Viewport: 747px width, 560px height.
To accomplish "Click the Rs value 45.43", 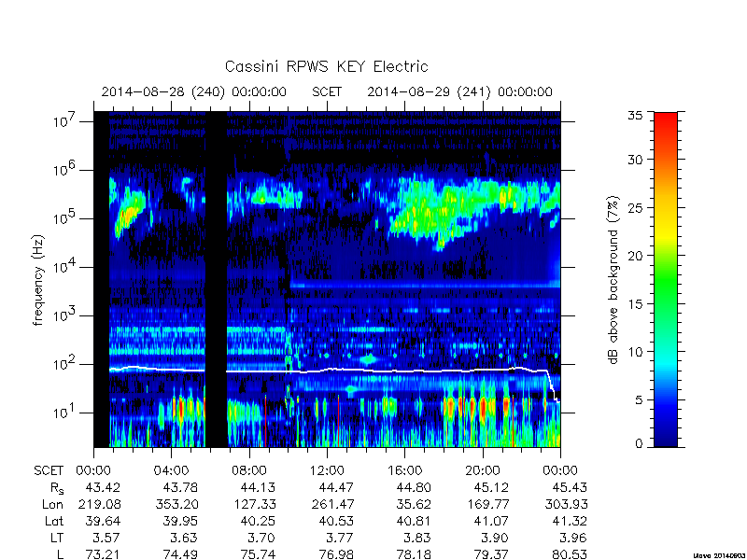I will coord(570,488).
